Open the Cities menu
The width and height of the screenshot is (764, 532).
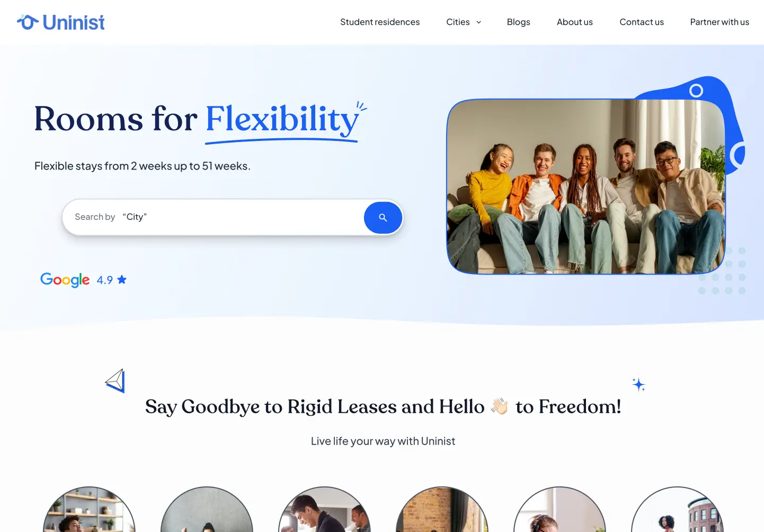click(464, 22)
